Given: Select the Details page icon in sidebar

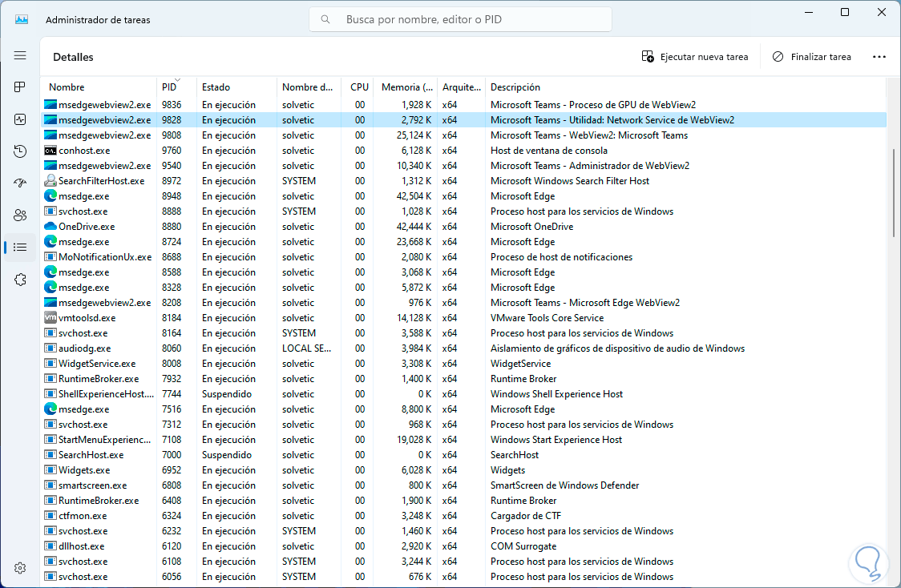Looking at the screenshot, I should point(20,248).
